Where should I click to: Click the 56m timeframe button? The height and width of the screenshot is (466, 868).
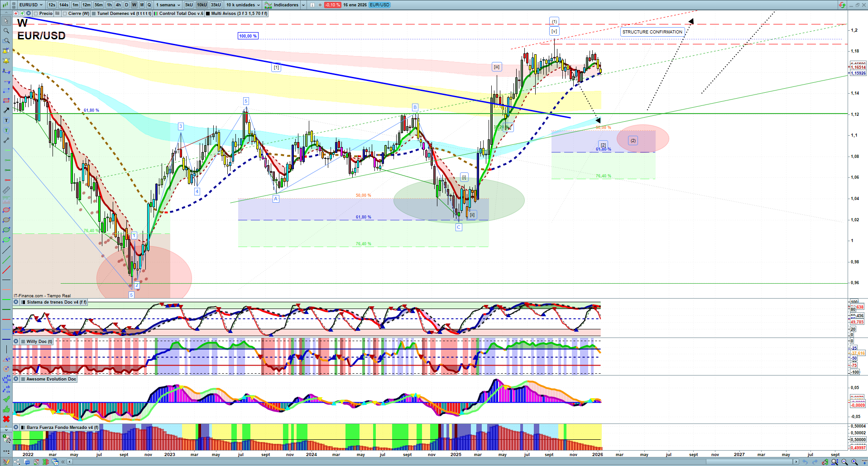coord(99,5)
